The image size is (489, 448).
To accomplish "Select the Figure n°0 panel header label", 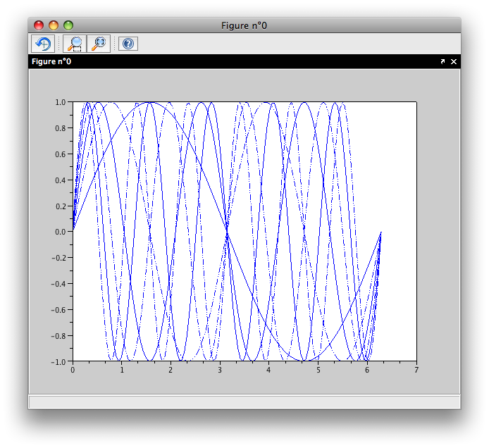I will [51, 62].
